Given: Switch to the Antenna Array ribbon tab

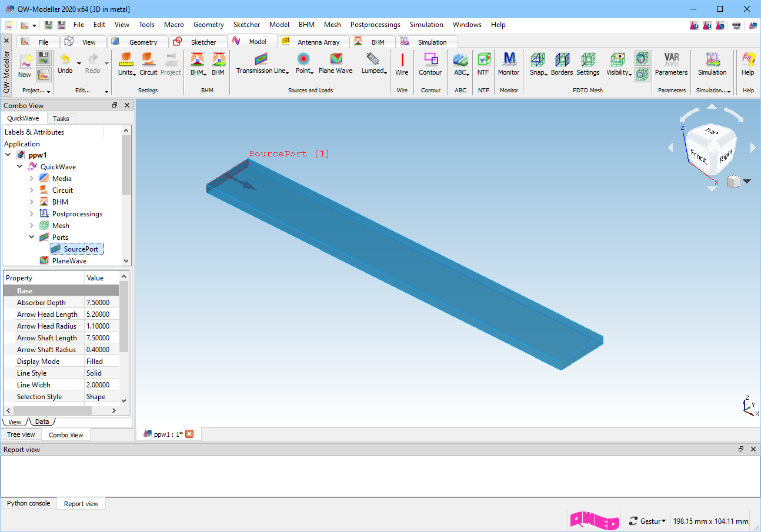Looking at the screenshot, I should (x=312, y=42).
